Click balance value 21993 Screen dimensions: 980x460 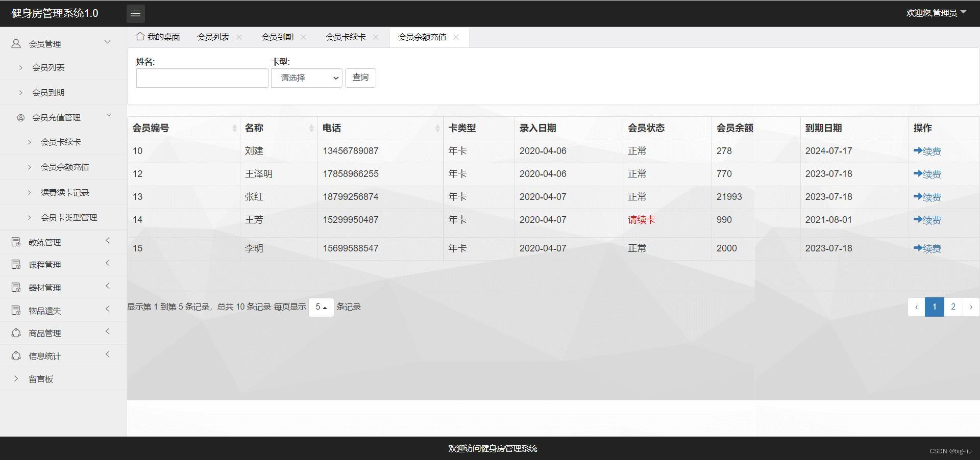point(729,197)
